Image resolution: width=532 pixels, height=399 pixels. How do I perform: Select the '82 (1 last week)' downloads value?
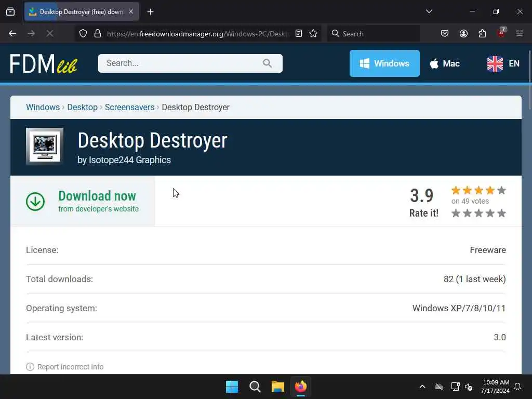pyautogui.click(x=475, y=279)
